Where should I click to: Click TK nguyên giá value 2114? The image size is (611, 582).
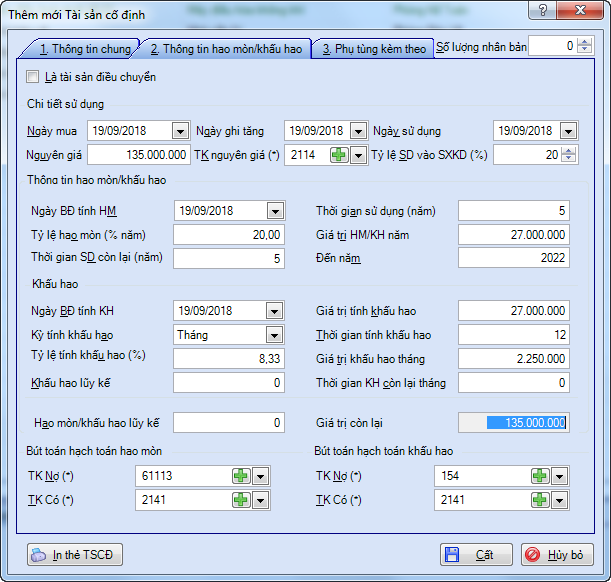tap(303, 155)
